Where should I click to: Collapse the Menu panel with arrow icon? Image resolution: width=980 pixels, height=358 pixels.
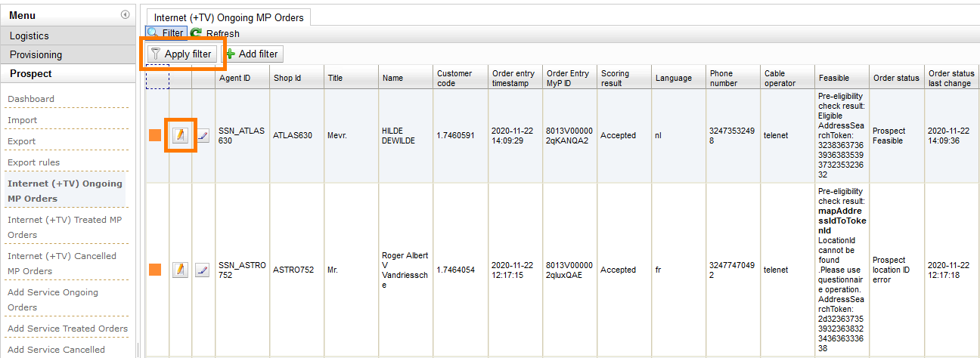125,15
